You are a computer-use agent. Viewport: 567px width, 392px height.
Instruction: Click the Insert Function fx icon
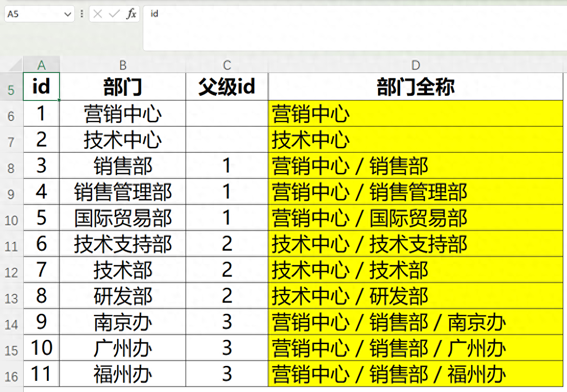131,14
